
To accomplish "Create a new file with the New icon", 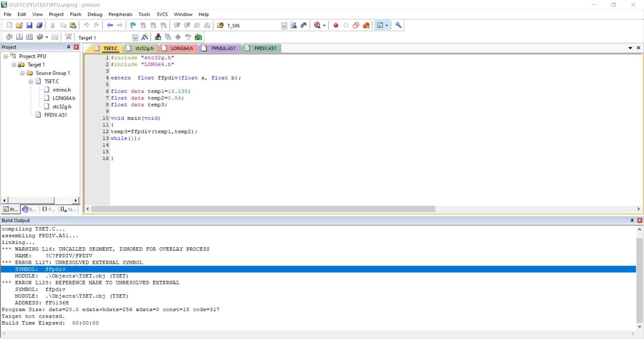I will point(9,25).
